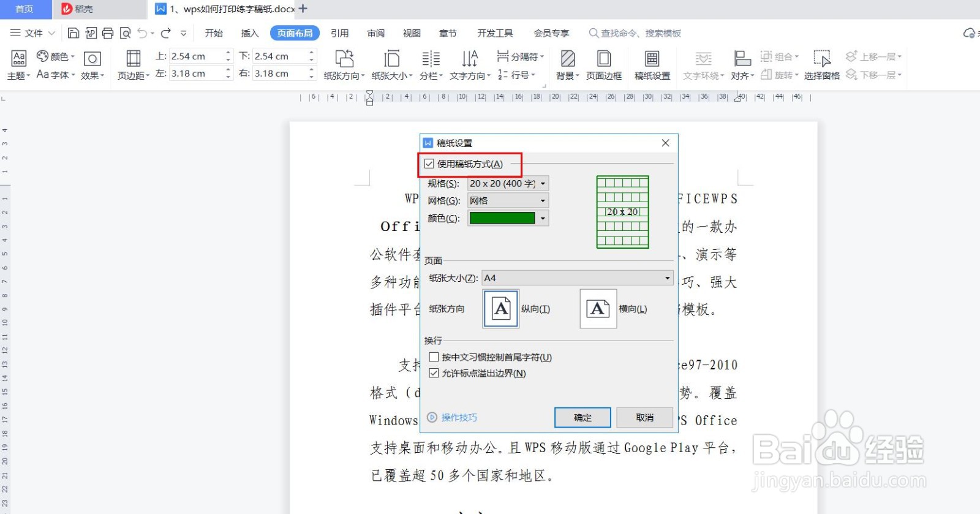Click the 20 x 20 grid preview thumbnail
The height and width of the screenshot is (514, 980).
622,212
